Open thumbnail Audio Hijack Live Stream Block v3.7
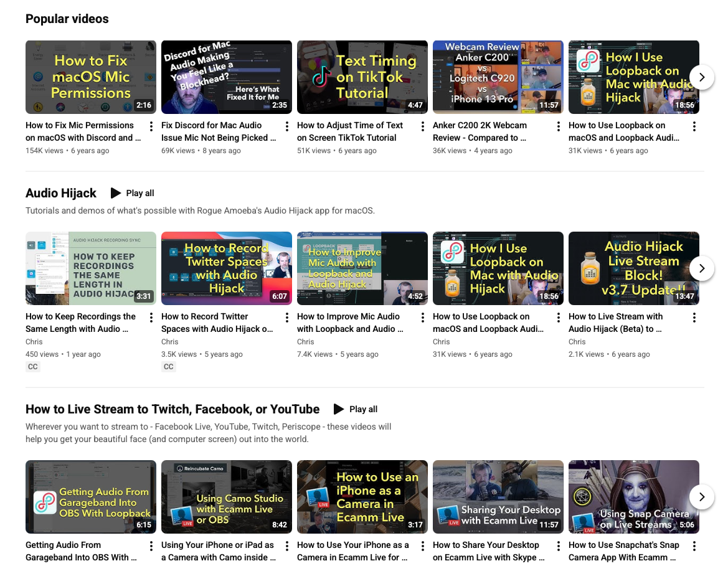Screen dimensions: 728x566 tap(634, 268)
